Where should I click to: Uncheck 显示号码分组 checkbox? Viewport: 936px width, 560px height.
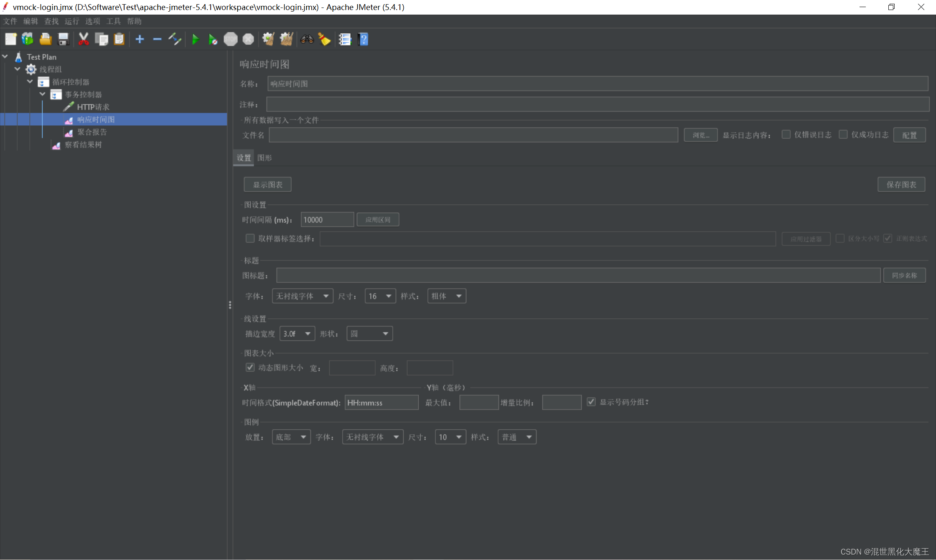(x=591, y=402)
